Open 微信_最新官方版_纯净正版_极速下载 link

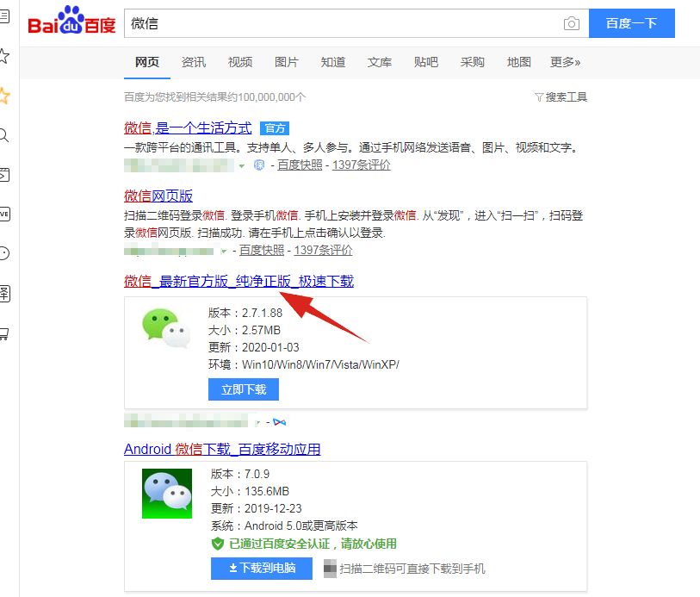(238, 282)
